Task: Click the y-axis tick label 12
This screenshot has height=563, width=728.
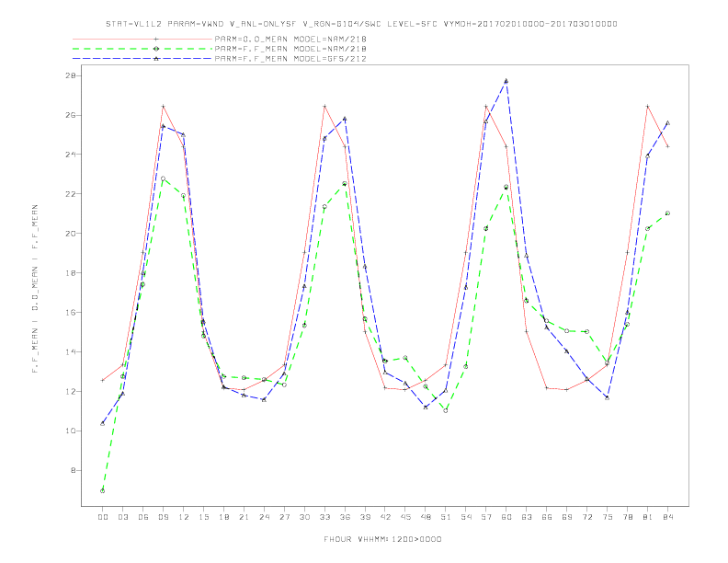Action: tap(71, 391)
